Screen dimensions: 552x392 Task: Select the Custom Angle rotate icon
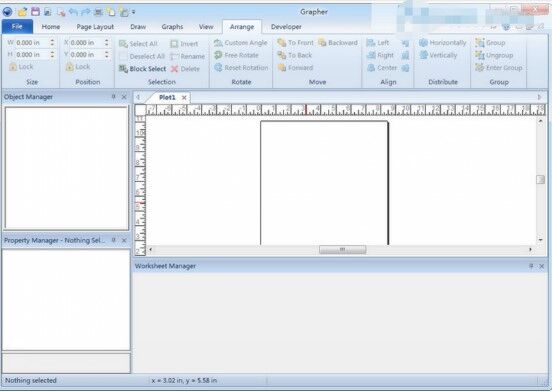218,43
